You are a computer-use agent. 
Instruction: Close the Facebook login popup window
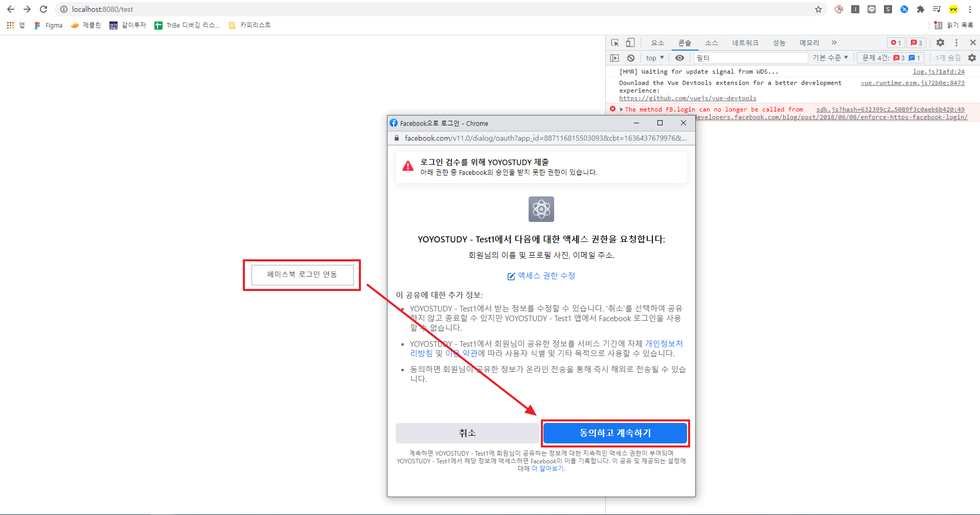coord(683,123)
